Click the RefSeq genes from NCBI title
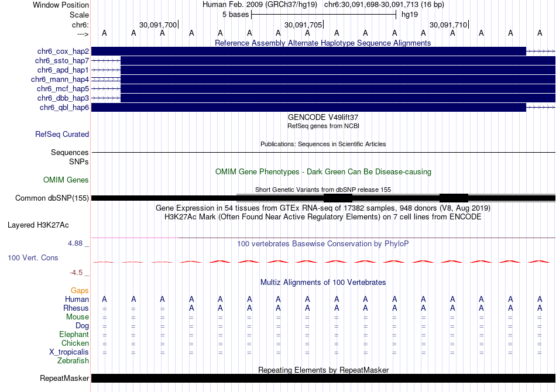This screenshot has height=392, width=556. click(323, 126)
